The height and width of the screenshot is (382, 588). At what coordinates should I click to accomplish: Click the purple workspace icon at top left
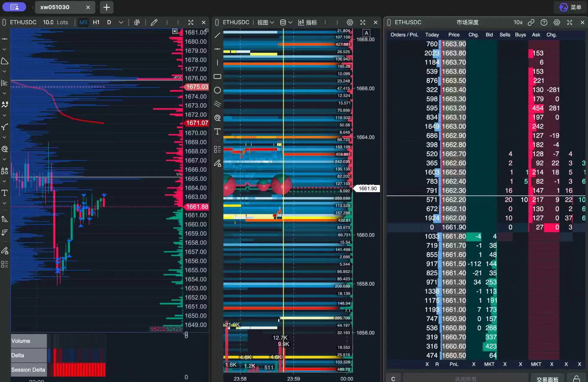point(14,7)
